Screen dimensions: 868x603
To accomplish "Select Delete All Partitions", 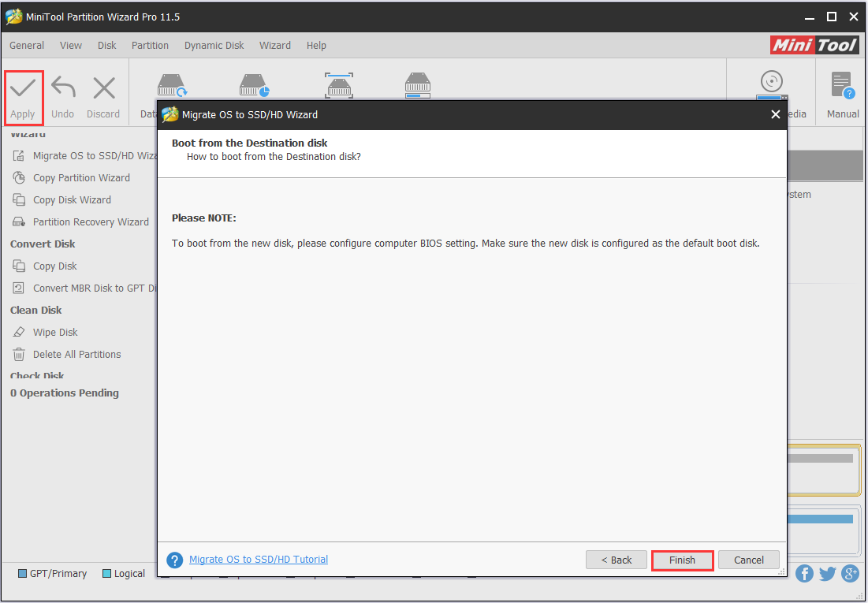I will (77, 354).
